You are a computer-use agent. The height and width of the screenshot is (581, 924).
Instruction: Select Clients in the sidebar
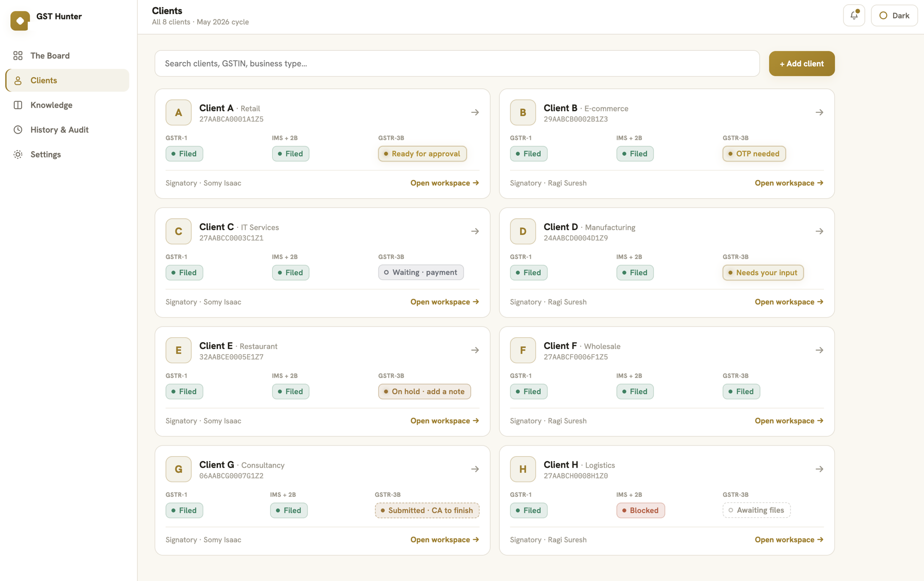point(67,80)
